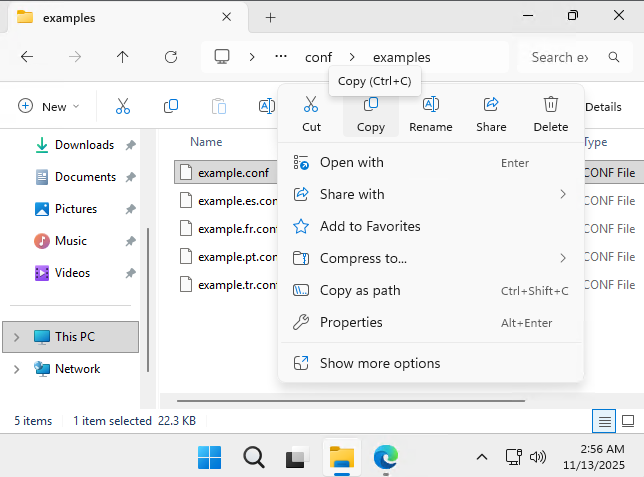This screenshot has height=477, width=644.
Task: Switch to details list view layout
Action: pyautogui.click(x=603, y=421)
